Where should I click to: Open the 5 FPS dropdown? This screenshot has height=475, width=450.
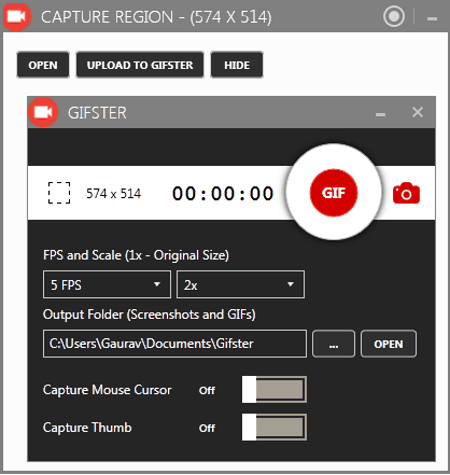(107, 284)
